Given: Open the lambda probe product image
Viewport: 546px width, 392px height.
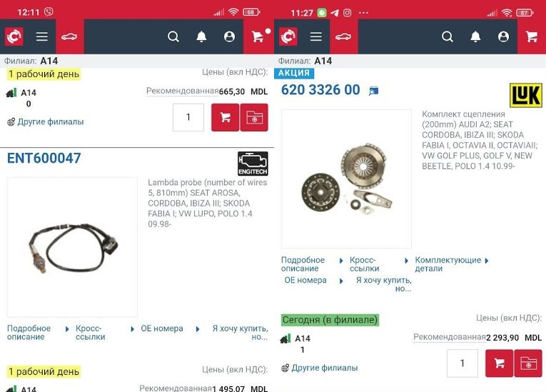Looking at the screenshot, I should [x=72, y=247].
